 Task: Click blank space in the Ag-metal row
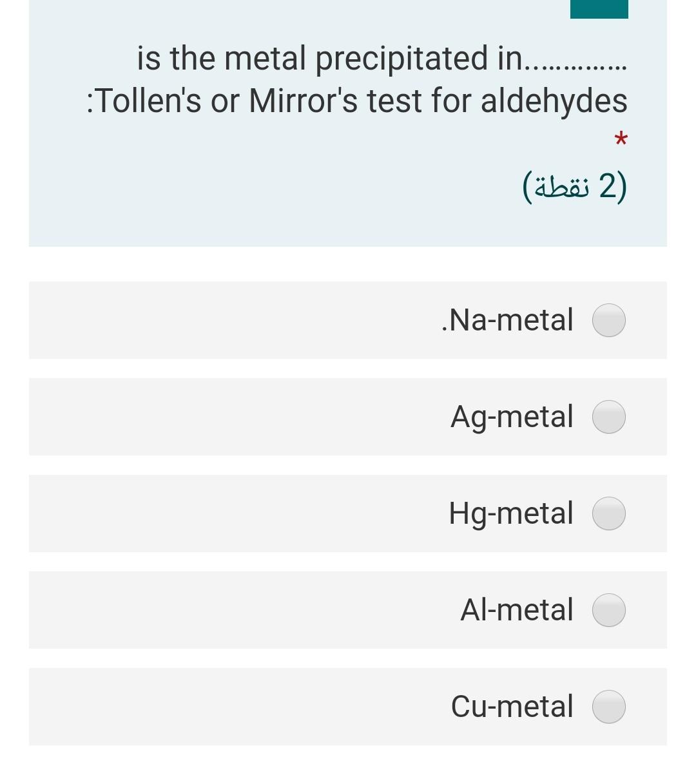(226, 417)
